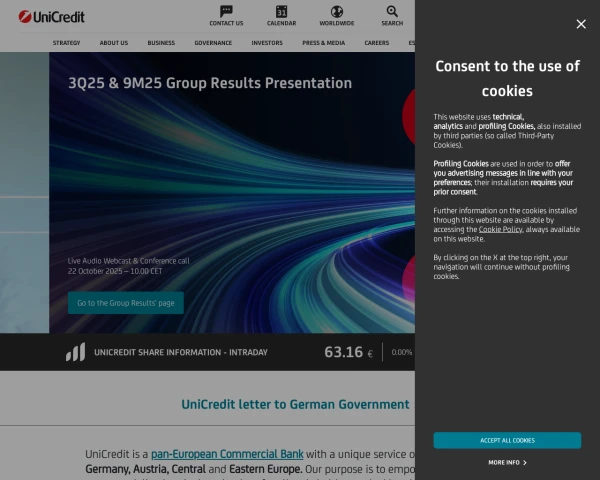Open the Press & Media menu
The height and width of the screenshot is (480, 600).
(323, 43)
